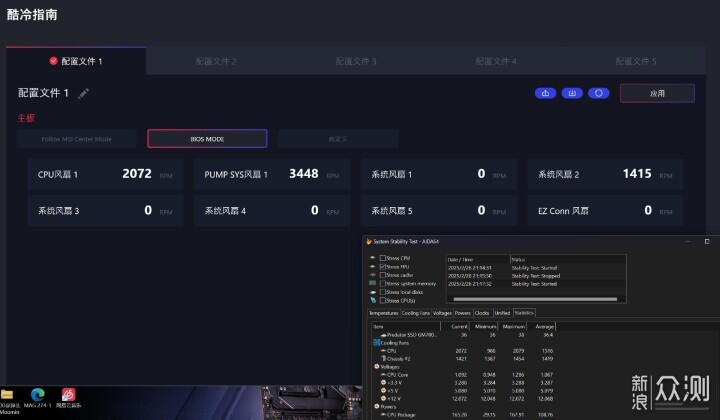The height and width of the screenshot is (420, 720).
Task: Open the Powers tab in AIDA64
Action: (463, 313)
